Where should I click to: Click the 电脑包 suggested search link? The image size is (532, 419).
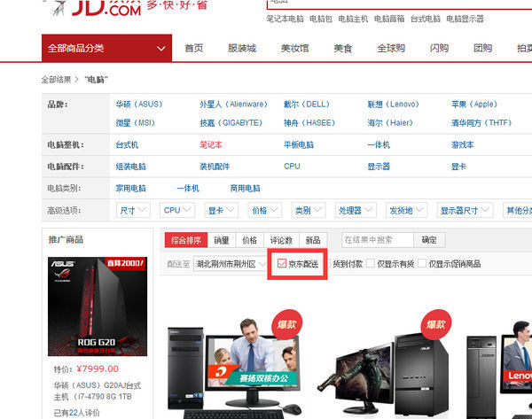[x=321, y=19]
